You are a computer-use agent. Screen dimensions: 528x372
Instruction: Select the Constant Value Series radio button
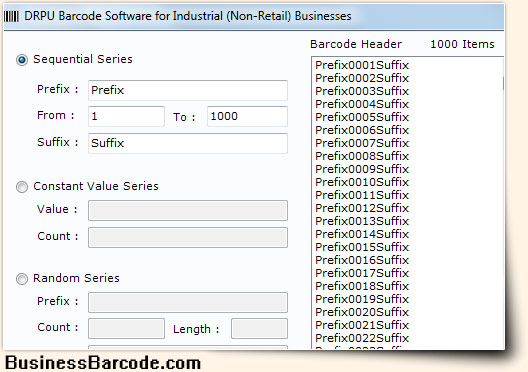[x=22, y=187]
